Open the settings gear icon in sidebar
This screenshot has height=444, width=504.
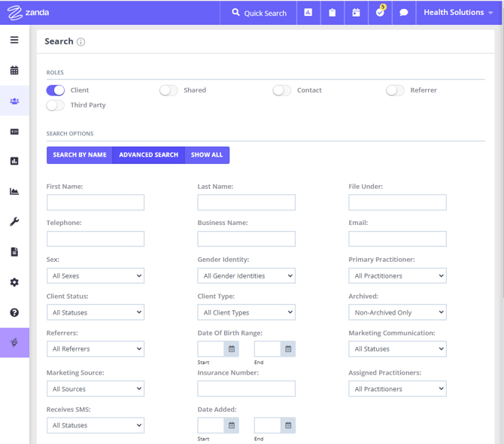pos(14,282)
